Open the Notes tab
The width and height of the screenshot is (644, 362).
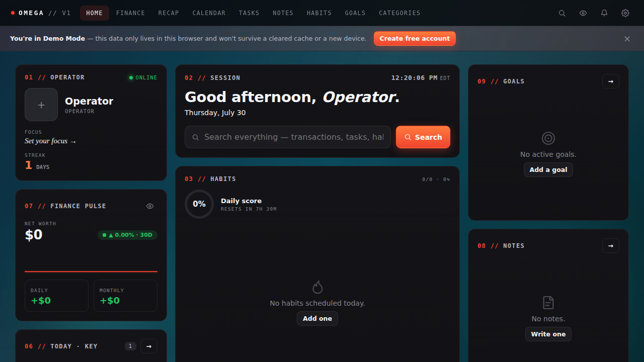click(283, 13)
